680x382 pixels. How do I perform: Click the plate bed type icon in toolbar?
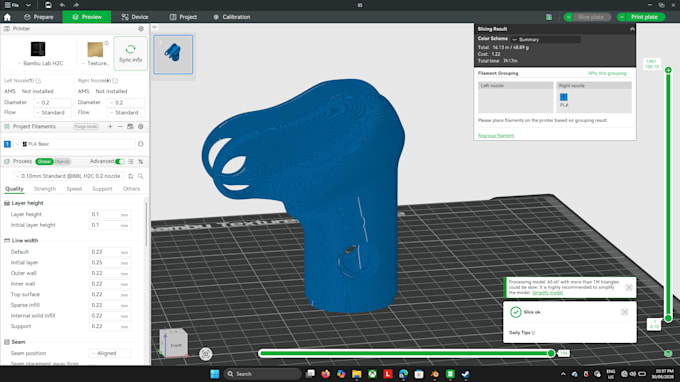(549, 17)
